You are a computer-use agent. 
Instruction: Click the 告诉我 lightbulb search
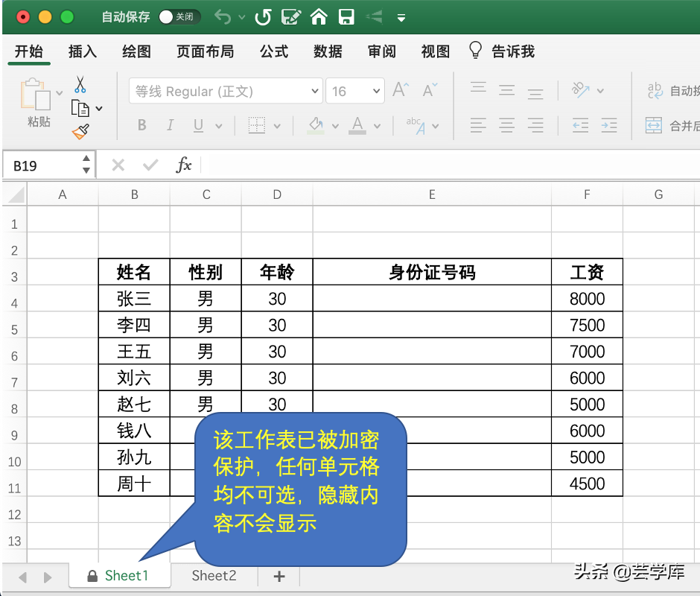(x=502, y=51)
